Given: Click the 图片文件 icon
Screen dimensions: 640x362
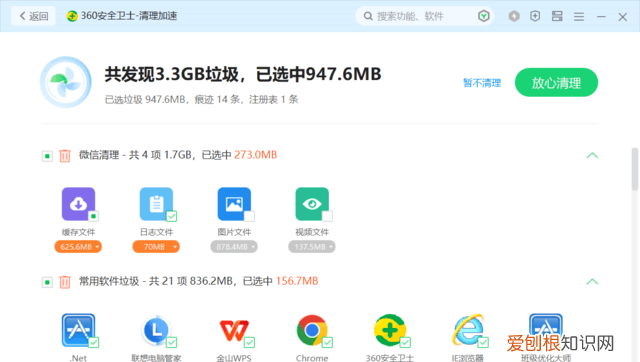Looking at the screenshot, I should pyautogui.click(x=234, y=204).
